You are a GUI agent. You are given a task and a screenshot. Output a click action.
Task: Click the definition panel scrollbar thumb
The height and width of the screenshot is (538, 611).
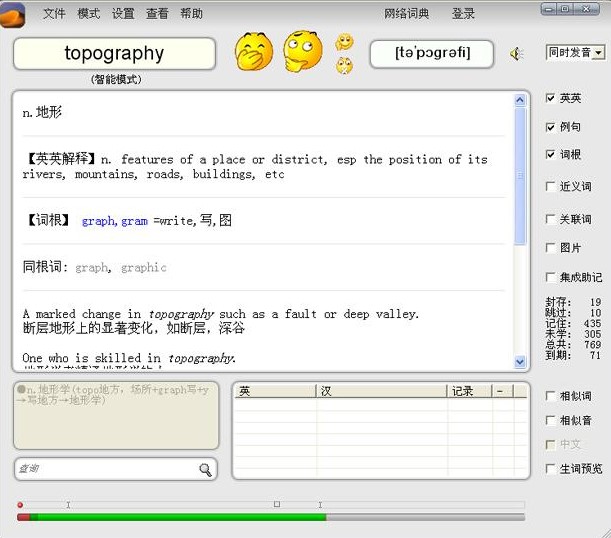point(520,176)
